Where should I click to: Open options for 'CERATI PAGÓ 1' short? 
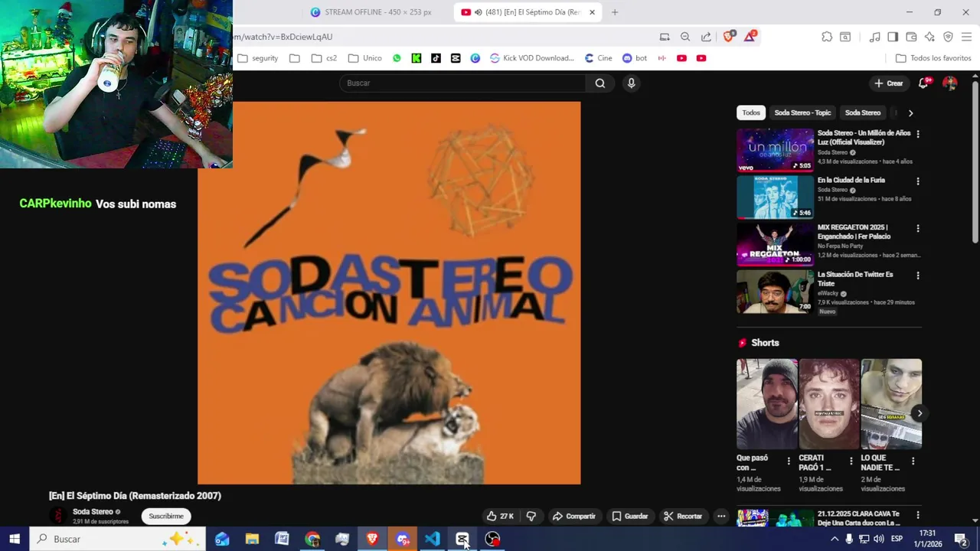pyautogui.click(x=851, y=461)
